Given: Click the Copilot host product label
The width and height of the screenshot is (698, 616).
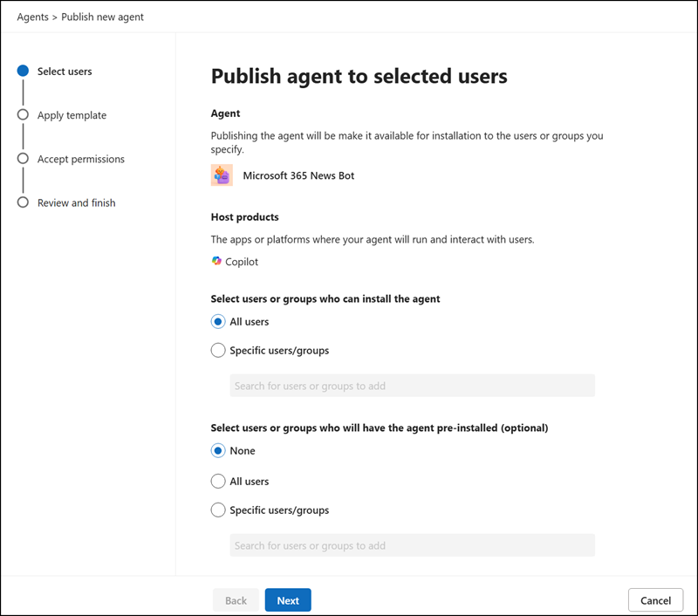Looking at the screenshot, I should 242,262.
